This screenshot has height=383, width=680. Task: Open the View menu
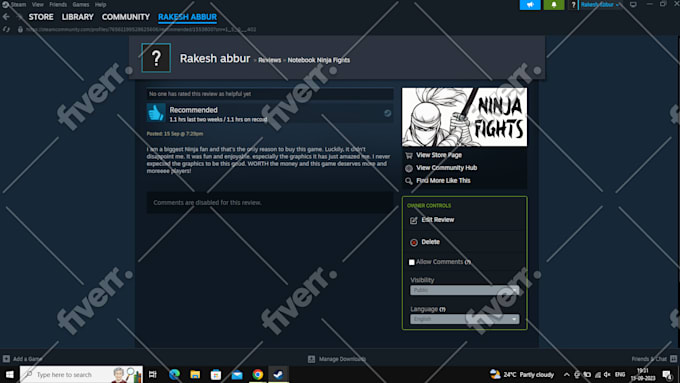point(38,4)
